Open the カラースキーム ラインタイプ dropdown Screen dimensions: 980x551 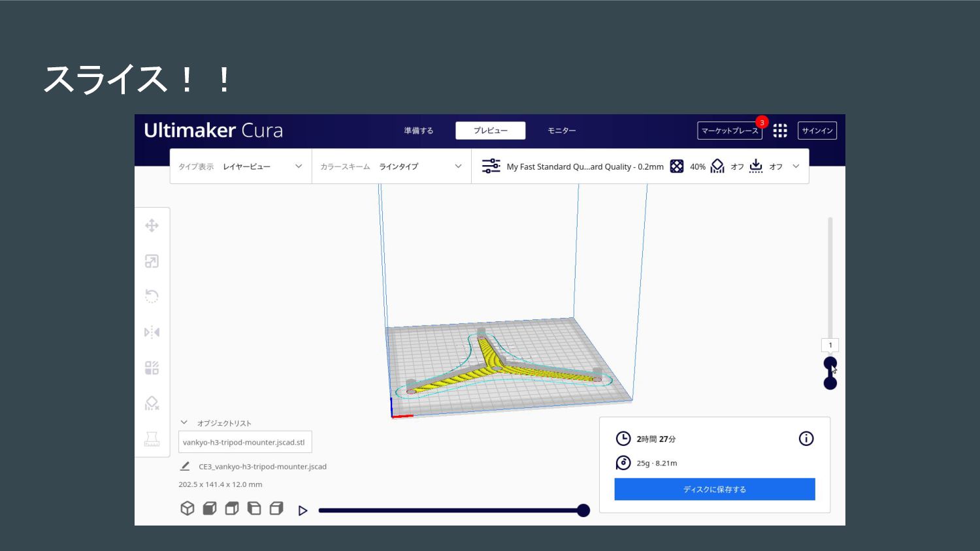391,166
